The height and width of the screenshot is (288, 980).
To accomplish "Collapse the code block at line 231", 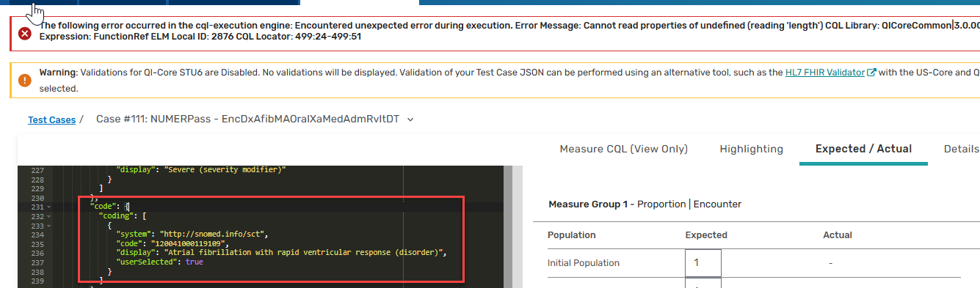I will [x=48, y=207].
